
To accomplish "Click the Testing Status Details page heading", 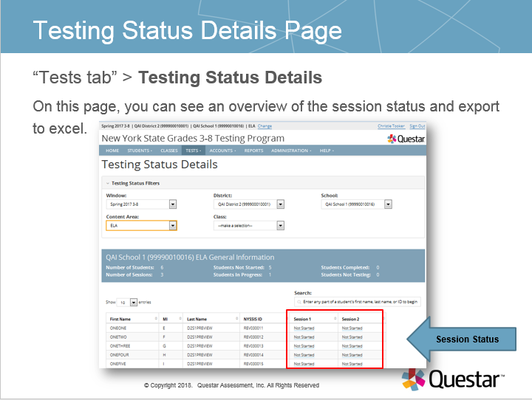I will 160,165.
